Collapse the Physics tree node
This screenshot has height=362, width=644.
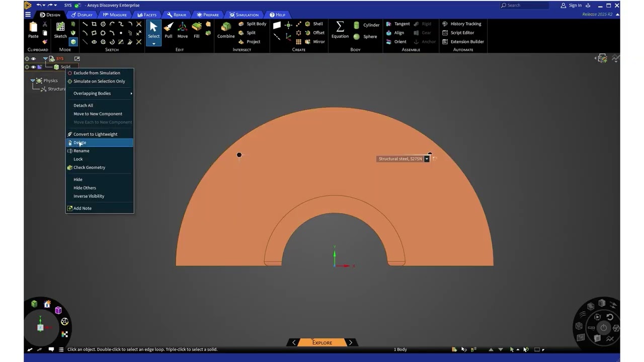pyautogui.click(x=32, y=80)
